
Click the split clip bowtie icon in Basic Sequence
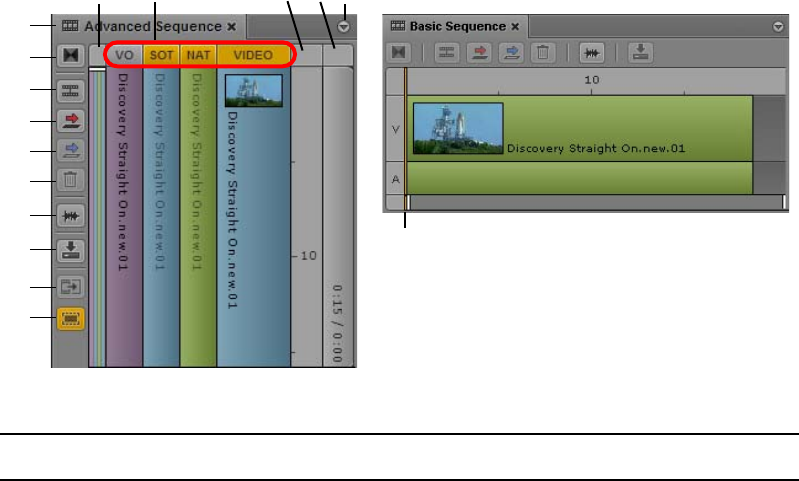point(398,52)
